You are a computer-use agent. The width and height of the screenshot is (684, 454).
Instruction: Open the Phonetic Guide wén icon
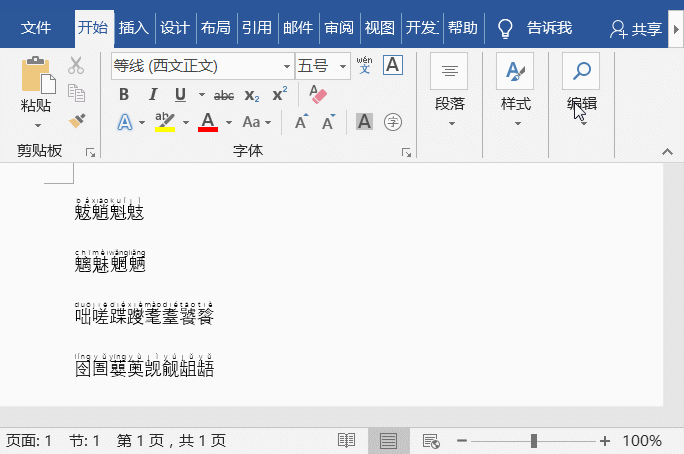tap(364, 65)
